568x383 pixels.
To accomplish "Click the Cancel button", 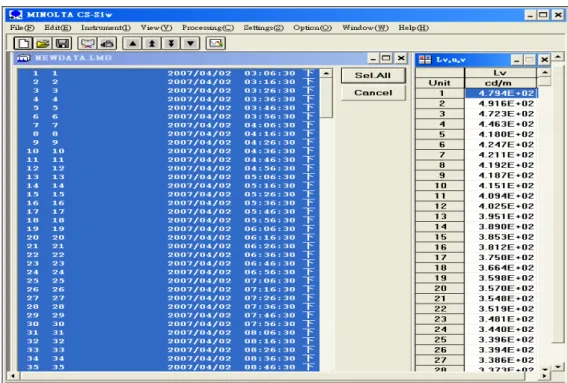I will pyautogui.click(x=373, y=93).
